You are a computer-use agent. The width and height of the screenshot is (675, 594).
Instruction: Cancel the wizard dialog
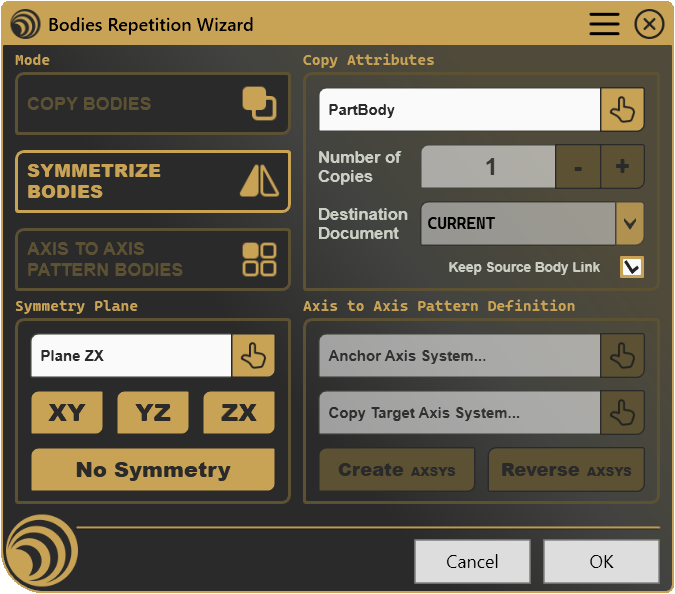point(472,562)
